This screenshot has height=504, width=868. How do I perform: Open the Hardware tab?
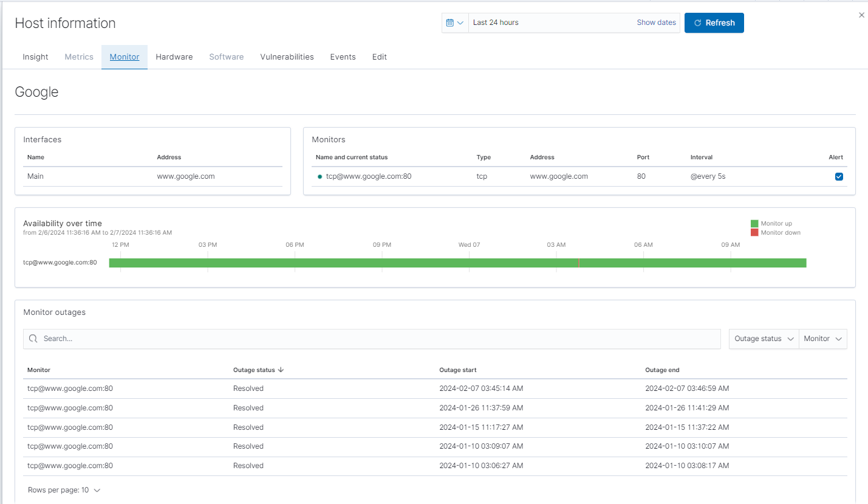tap(174, 57)
